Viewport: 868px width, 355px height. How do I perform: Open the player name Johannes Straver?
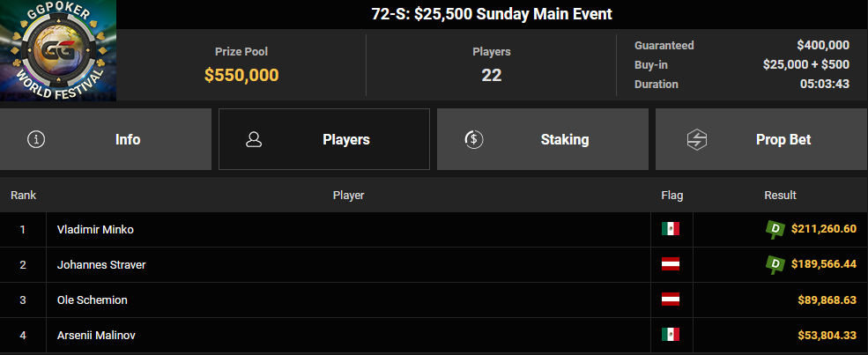coord(101,265)
